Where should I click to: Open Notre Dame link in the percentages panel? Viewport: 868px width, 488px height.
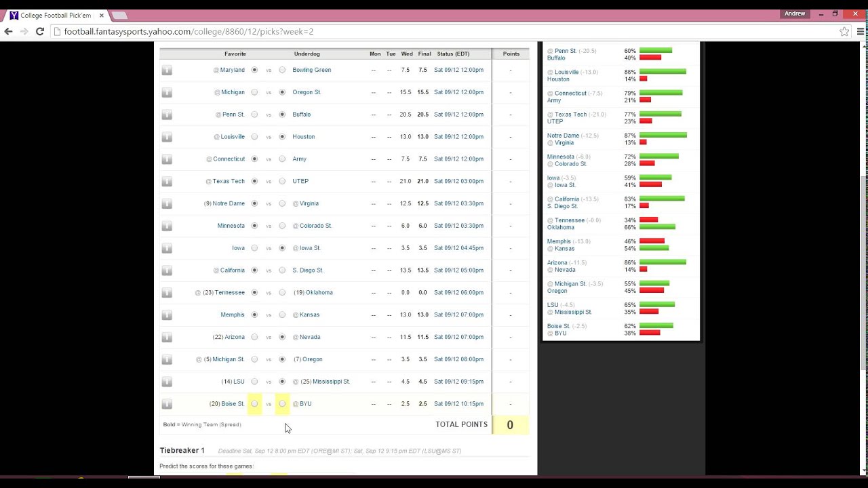point(564,136)
